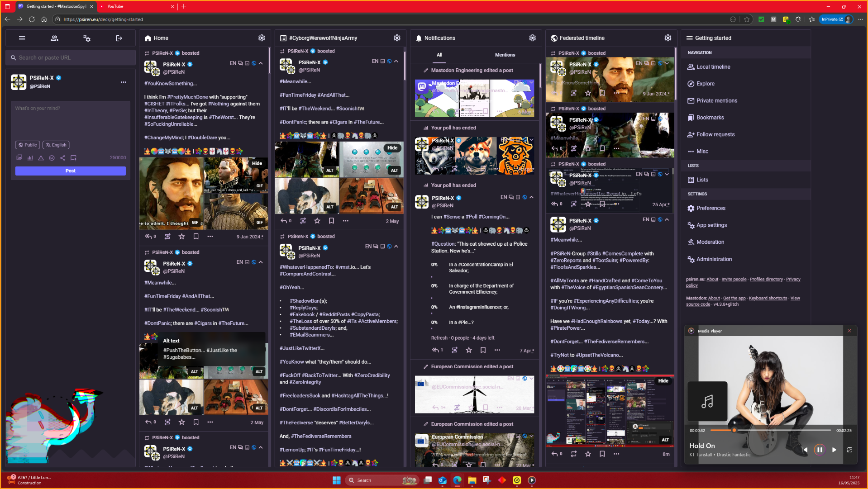Boost the 7 Apr poll notification post
868x489 pixels.
tap(454, 350)
